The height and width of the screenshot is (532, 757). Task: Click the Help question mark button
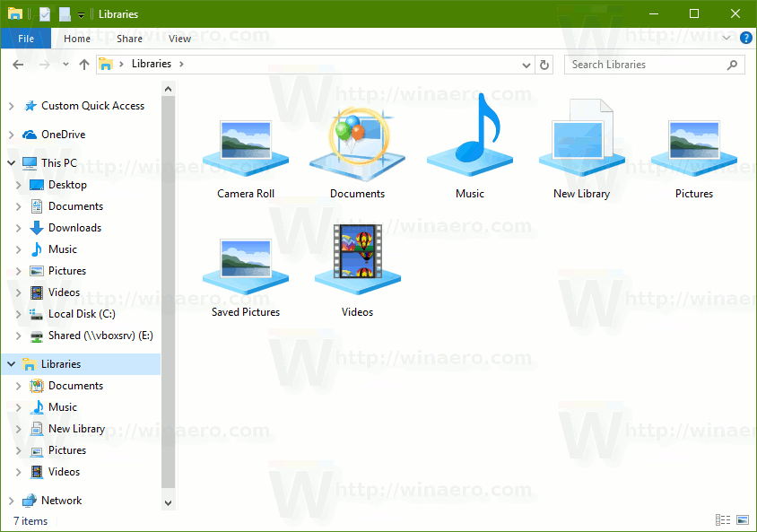[746, 38]
